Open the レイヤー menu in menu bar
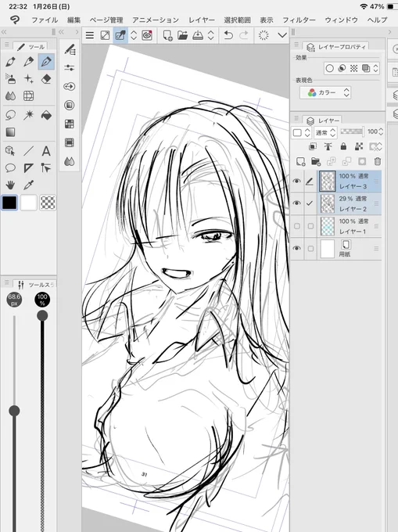The height and width of the screenshot is (532, 398). click(x=202, y=20)
